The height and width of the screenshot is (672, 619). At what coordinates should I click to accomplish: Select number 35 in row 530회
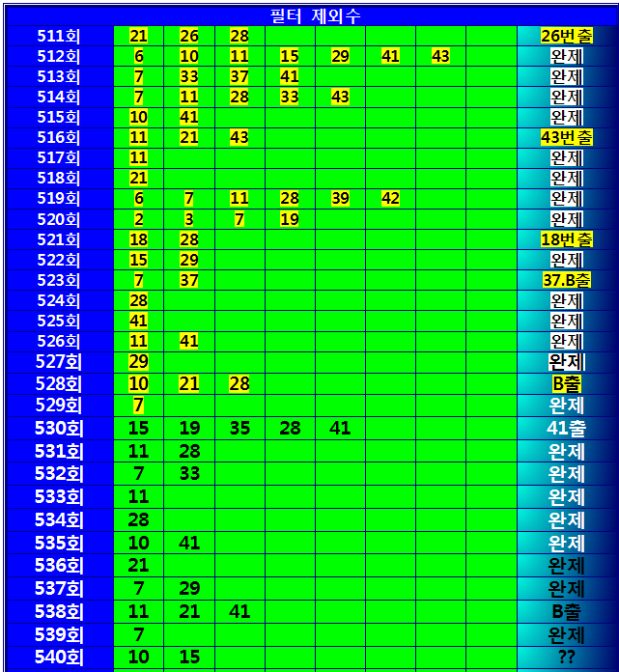click(239, 428)
